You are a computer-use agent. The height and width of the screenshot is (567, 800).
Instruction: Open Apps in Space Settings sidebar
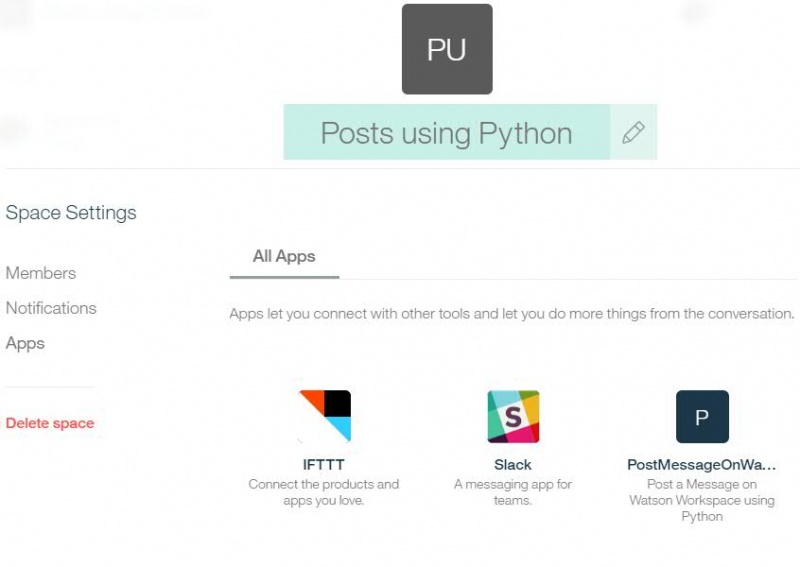pos(25,343)
